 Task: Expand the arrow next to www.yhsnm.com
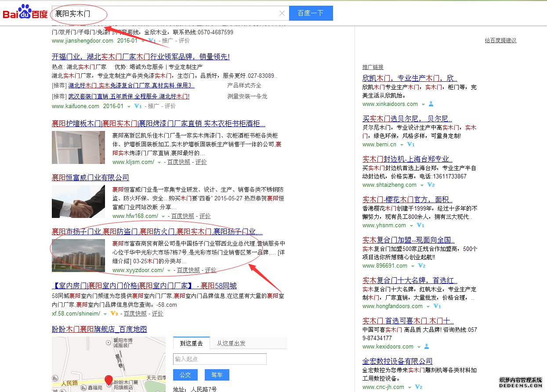(x=411, y=225)
